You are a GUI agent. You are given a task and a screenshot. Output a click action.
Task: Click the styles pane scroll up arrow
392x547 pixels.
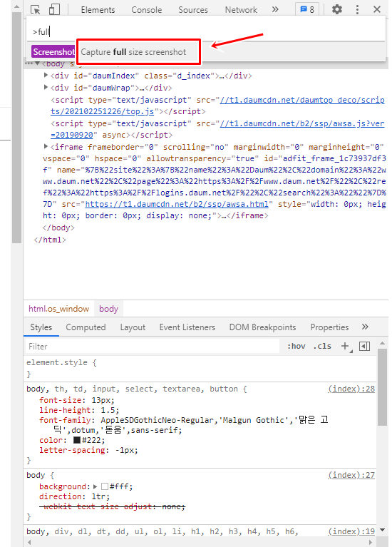[x=383, y=344]
